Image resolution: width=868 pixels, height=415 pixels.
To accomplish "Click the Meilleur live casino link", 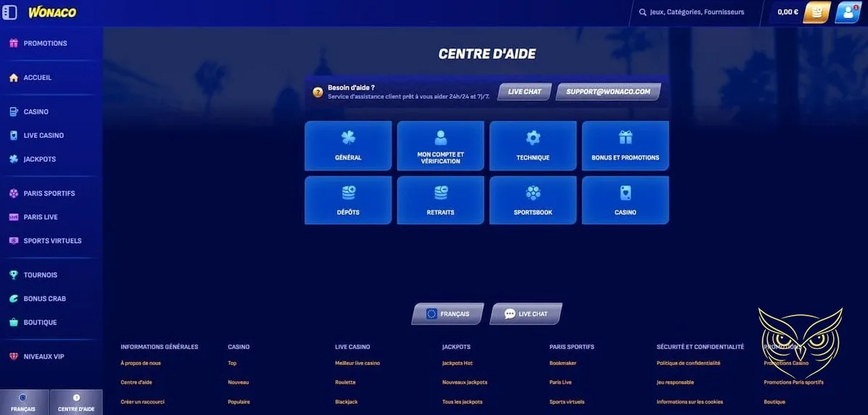I will [357, 363].
